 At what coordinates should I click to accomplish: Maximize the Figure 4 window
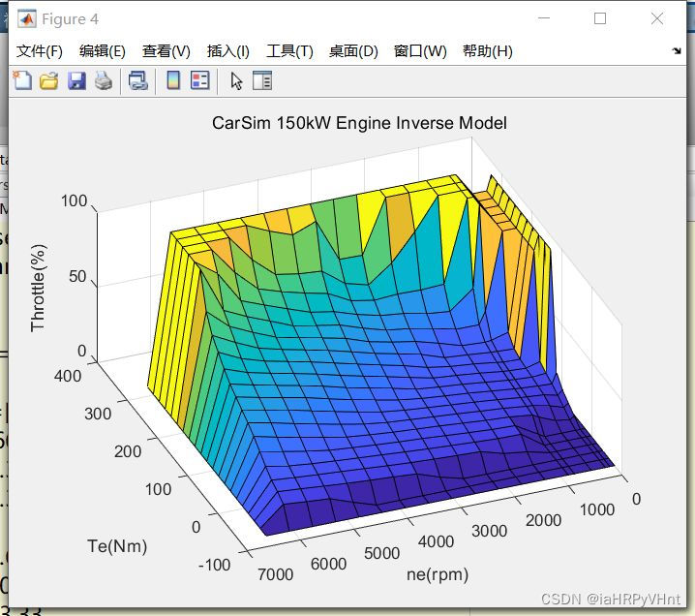click(x=600, y=18)
